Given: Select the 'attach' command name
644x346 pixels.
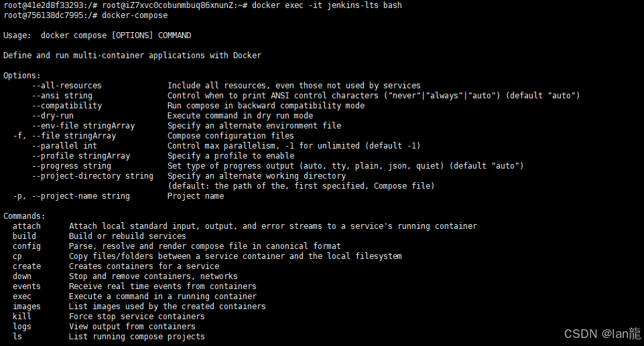Looking at the screenshot, I should 27,226.
